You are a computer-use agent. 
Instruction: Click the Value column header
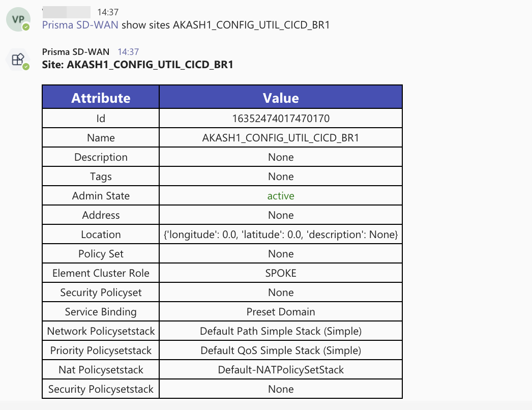point(281,97)
